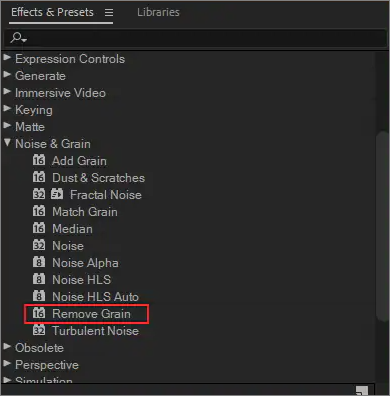
Task: Expand the Generate category
Action: pos(7,75)
